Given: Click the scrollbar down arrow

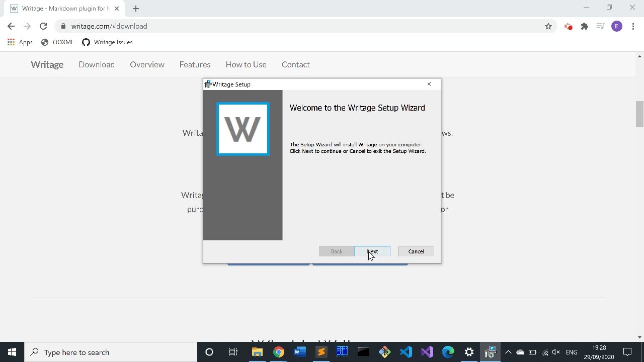Looking at the screenshot, I should tap(639, 337).
